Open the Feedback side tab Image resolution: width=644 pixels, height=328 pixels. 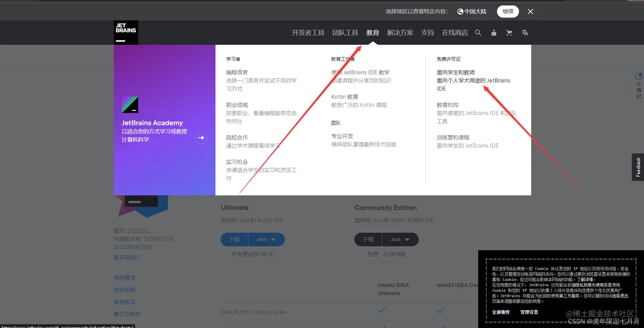[638, 167]
